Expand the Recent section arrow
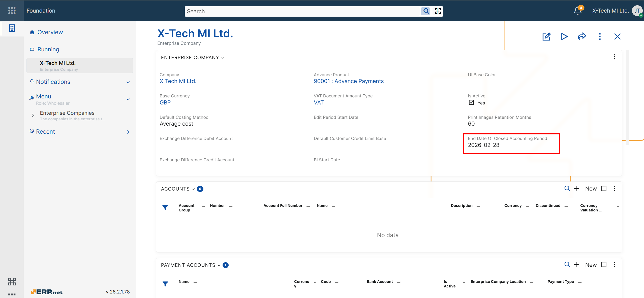This screenshot has width=644, height=298. pos(128,132)
